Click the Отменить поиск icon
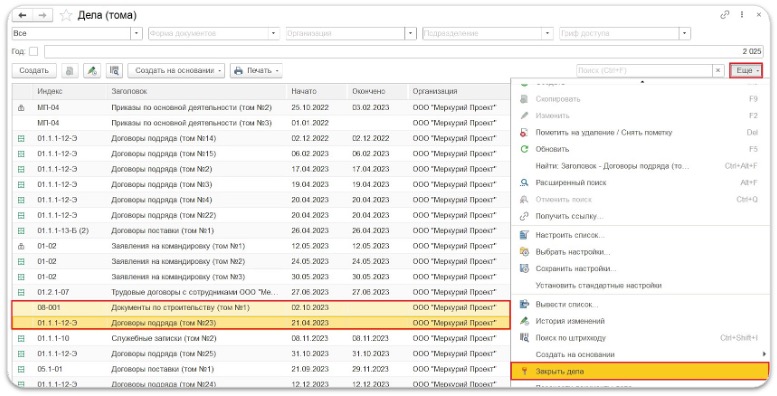The height and width of the screenshot is (396, 777). [524, 200]
